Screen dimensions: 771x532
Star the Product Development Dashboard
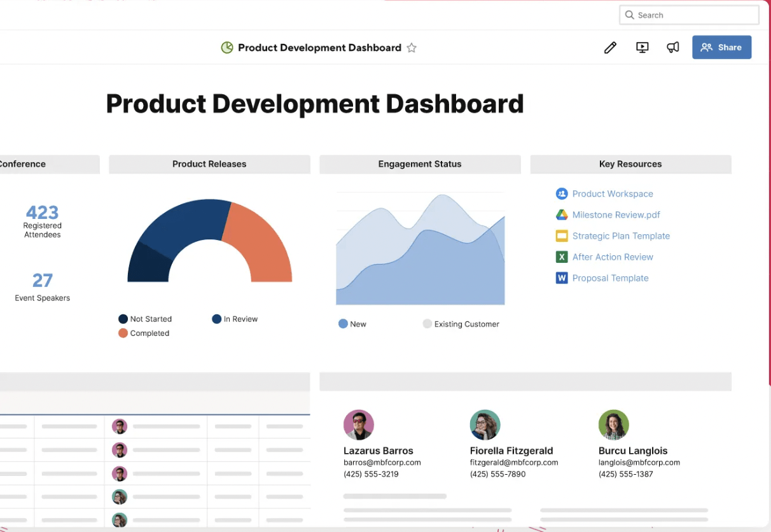click(412, 48)
